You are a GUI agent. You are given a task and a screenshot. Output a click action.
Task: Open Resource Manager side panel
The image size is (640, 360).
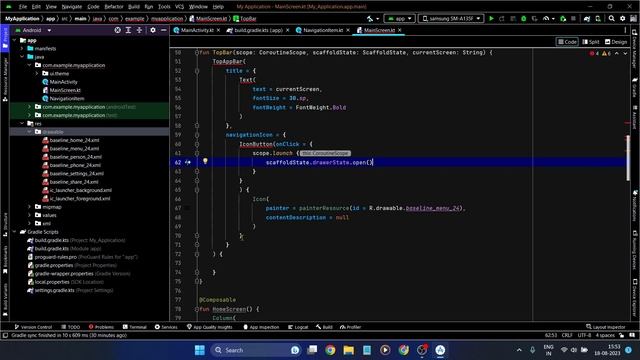pos(5,80)
